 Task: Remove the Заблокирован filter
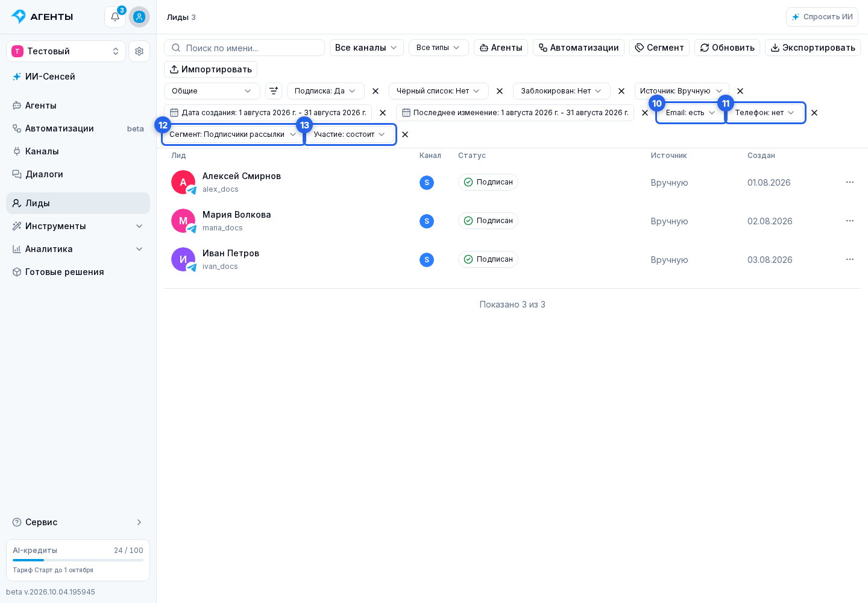621,91
